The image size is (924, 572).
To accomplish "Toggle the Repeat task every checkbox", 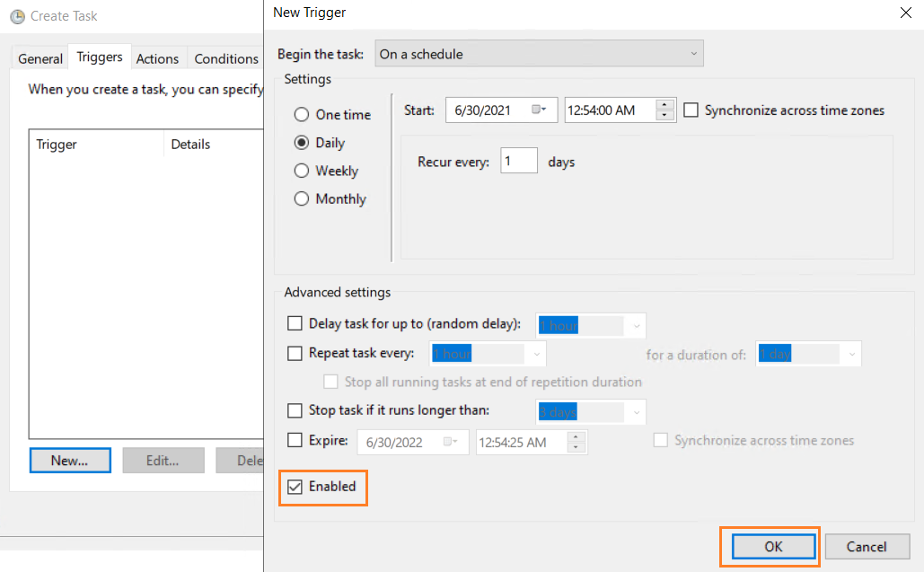I will coord(295,354).
